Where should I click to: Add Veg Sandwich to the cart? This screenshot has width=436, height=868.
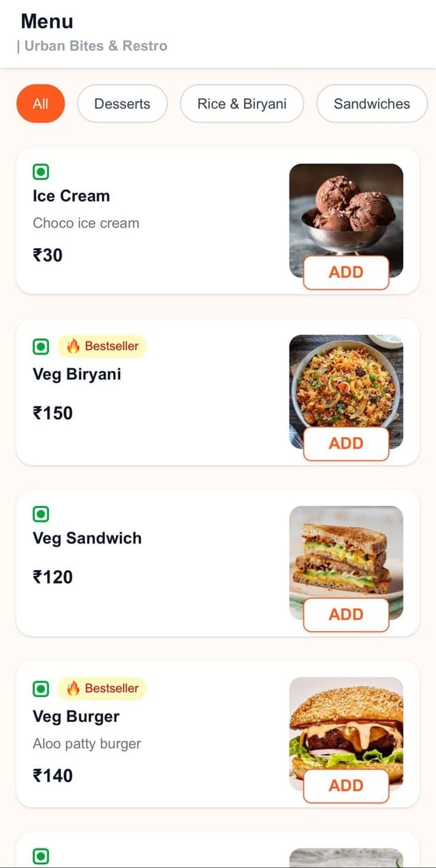(x=346, y=614)
